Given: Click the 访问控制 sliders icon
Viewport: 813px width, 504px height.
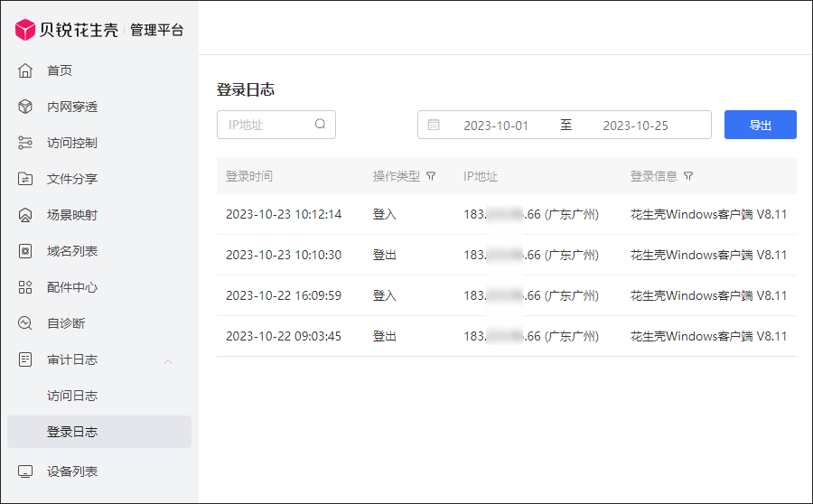Looking at the screenshot, I should coord(25,143).
